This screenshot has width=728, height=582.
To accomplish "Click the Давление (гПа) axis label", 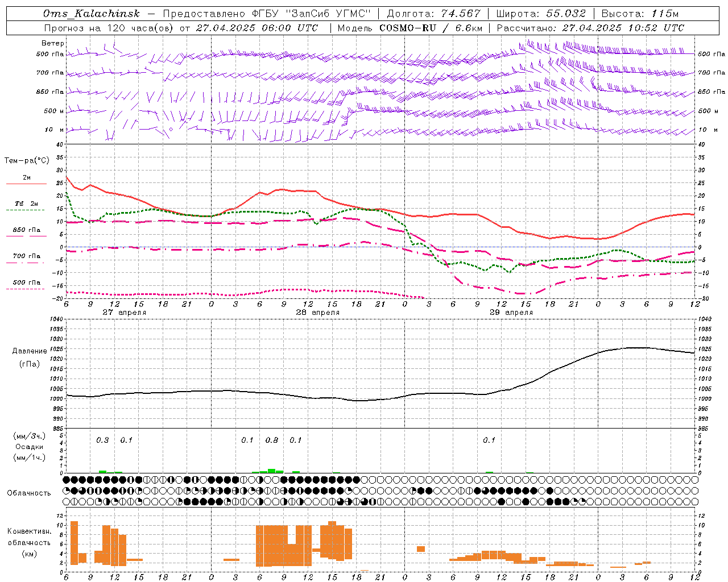I will coord(29,357).
